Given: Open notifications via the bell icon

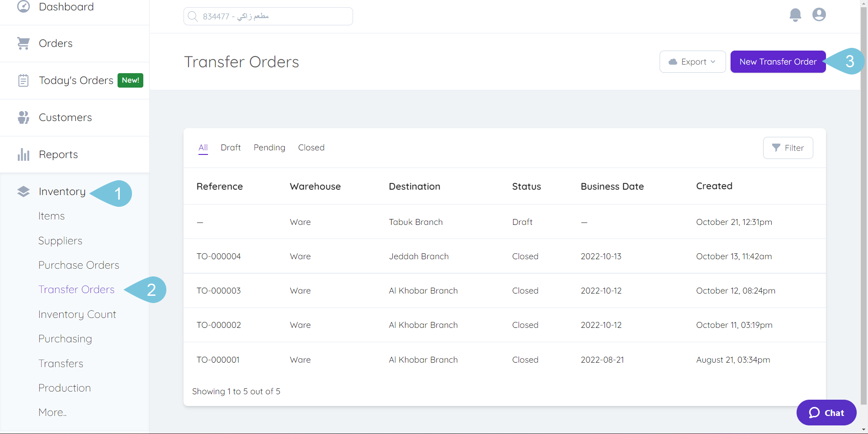Looking at the screenshot, I should tap(795, 14).
